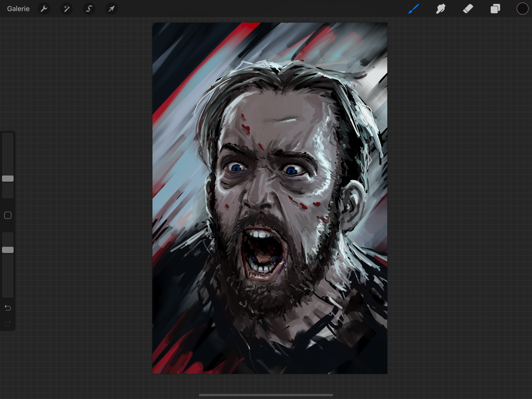Open the Adjustments magic wand menu
The image size is (532, 399).
pos(67,9)
